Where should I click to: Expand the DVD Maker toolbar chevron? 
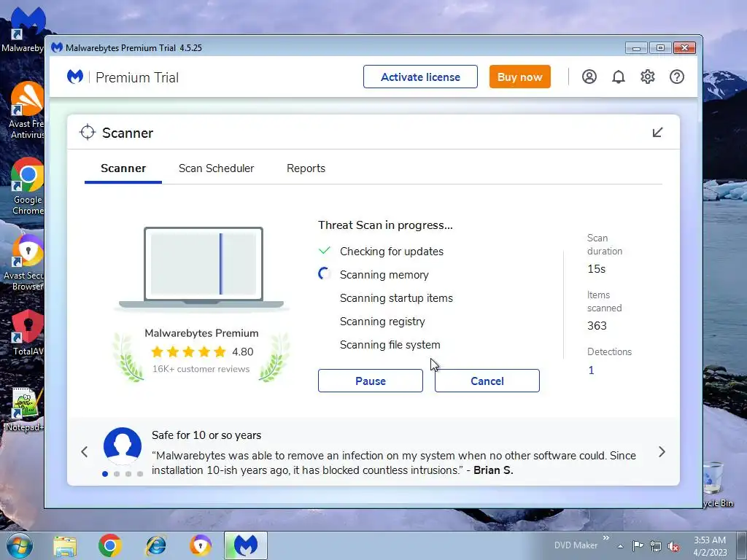606,538
